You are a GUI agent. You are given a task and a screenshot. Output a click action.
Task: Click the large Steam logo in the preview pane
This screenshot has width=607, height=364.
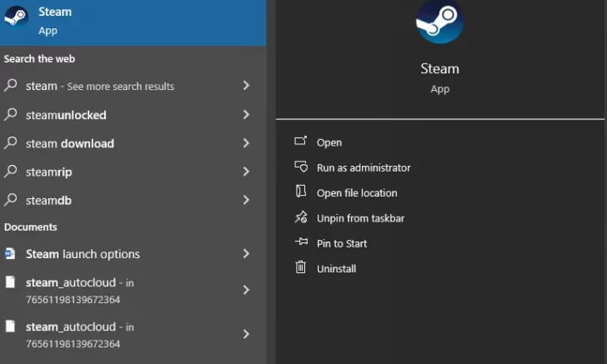tap(439, 22)
